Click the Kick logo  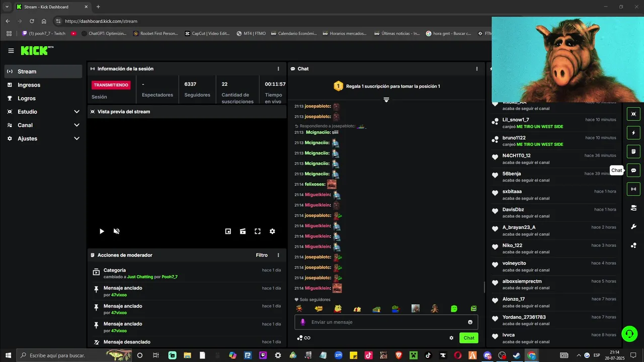tap(37, 50)
